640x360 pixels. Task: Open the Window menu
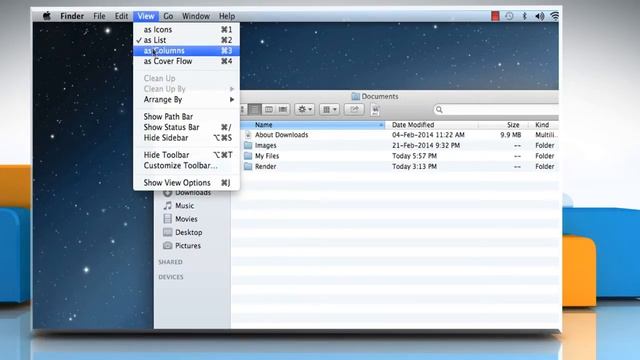[x=196, y=16]
